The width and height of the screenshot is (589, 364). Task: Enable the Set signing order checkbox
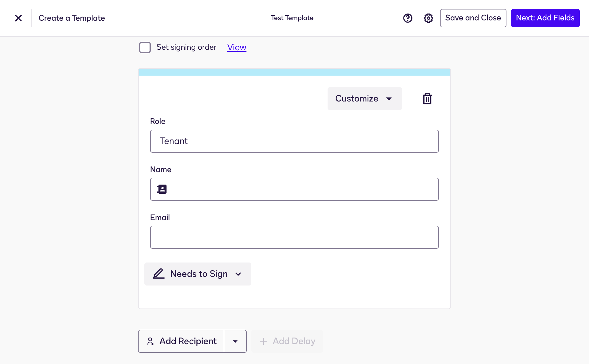tap(145, 47)
